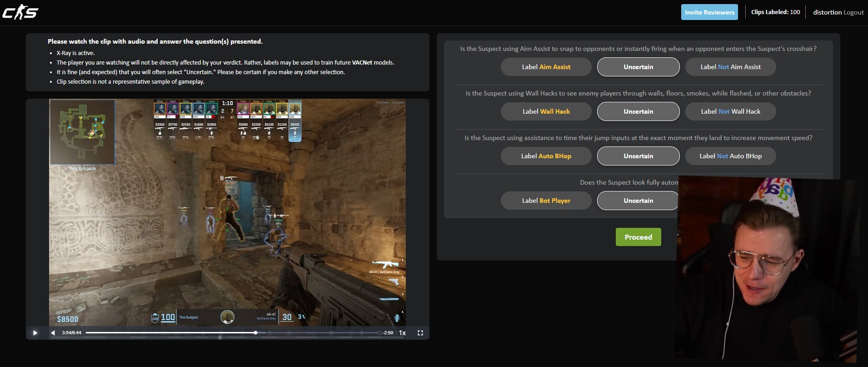Select Label Not Auto BHop
868x367 pixels.
(x=731, y=156)
